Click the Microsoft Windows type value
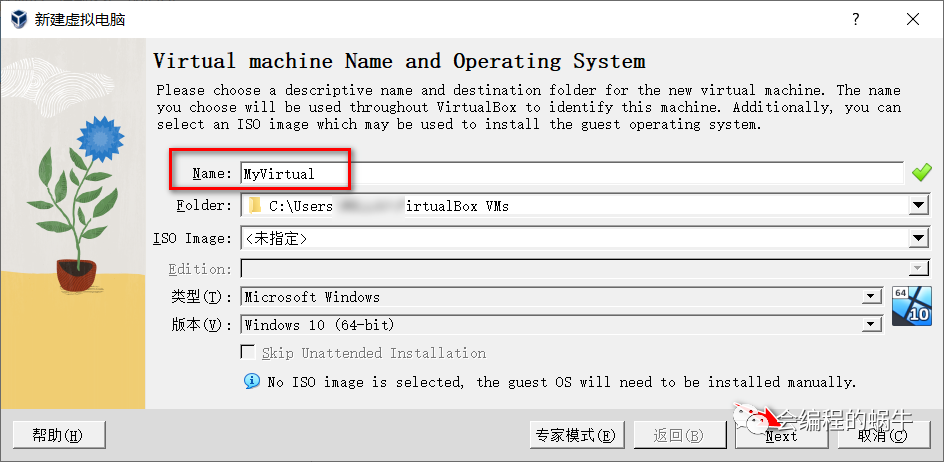The image size is (944, 462). 312,297
